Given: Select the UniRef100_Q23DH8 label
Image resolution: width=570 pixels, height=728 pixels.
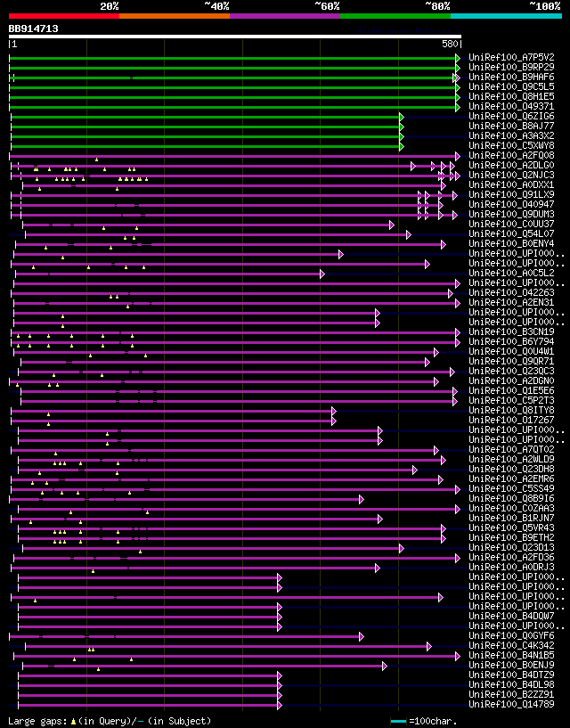Looking at the screenshot, I should pos(511,469).
